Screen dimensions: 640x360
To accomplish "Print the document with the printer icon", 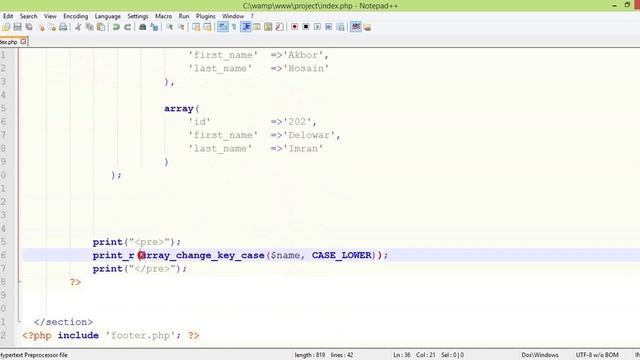I will coord(63,27).
